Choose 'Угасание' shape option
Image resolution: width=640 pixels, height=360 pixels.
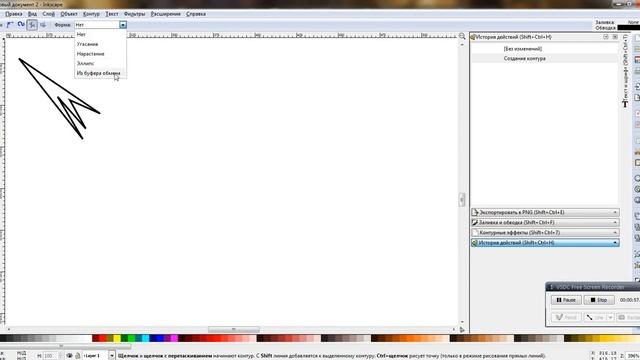100,44
